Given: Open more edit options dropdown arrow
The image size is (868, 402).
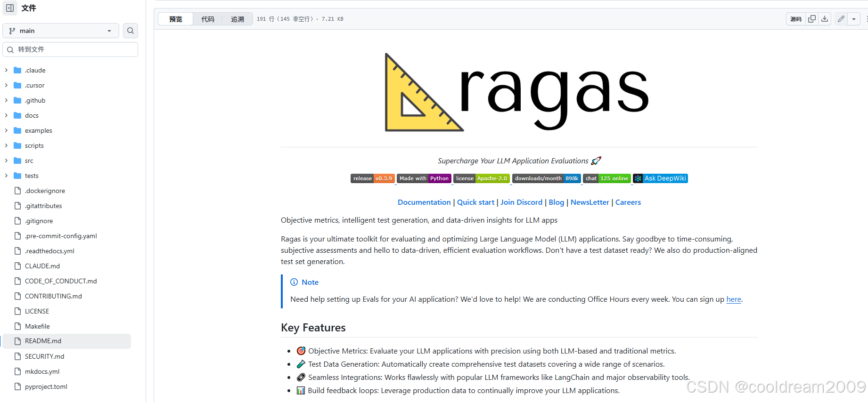Looking at the screenshot, I should (854, 19).
